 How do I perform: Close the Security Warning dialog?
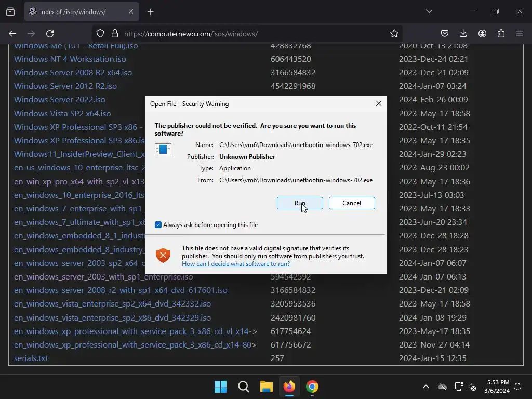(x=379, y=103)
